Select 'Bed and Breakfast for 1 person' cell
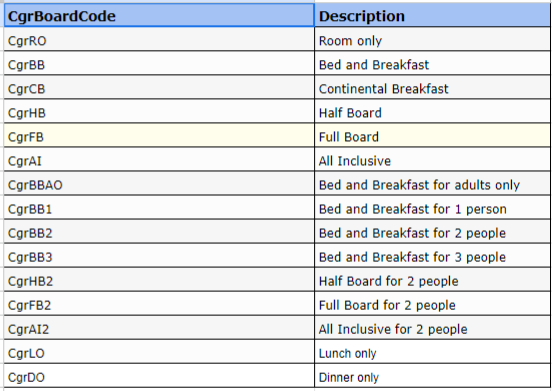This screenshot has width=552, height=391. 432,209
